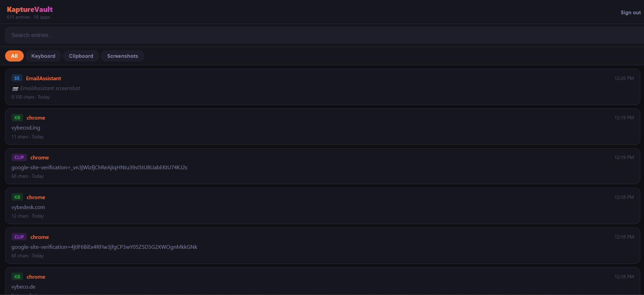Open the google-site-verification=4jtlF6 clipboard entry
The image size is (644, 295).
(x=323, y=246)
